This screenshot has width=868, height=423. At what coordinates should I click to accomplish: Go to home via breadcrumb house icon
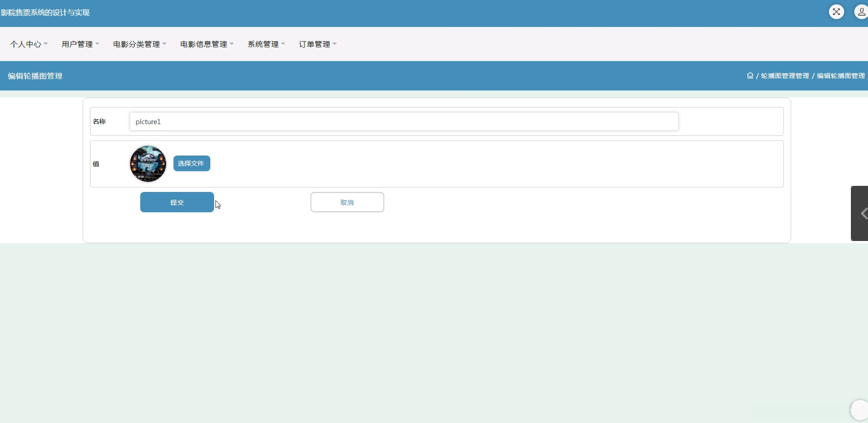750,76
